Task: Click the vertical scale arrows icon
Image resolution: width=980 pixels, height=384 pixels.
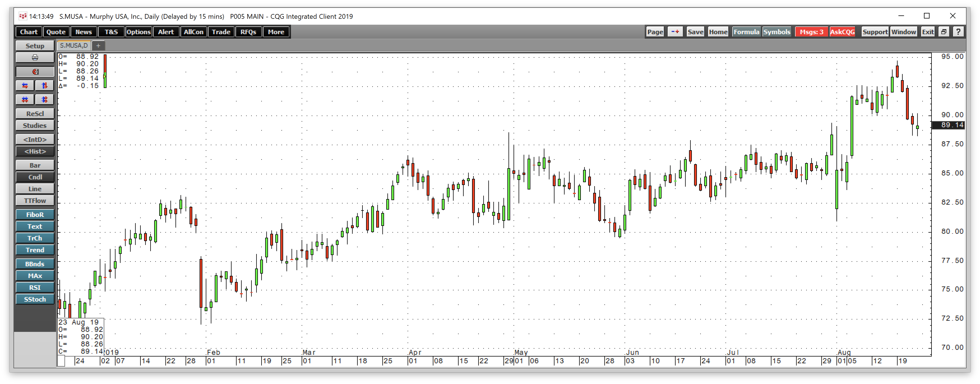Action: pos(45,85)
